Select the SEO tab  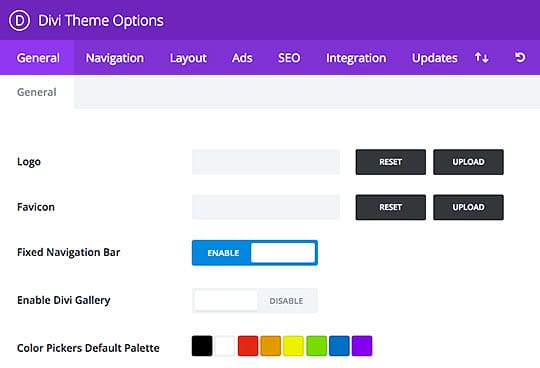click(x=289, y=58)
